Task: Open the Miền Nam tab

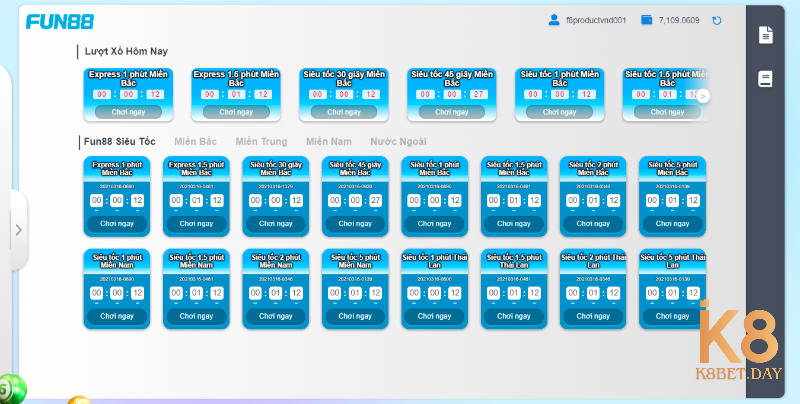Action: [x=328, y=142]
